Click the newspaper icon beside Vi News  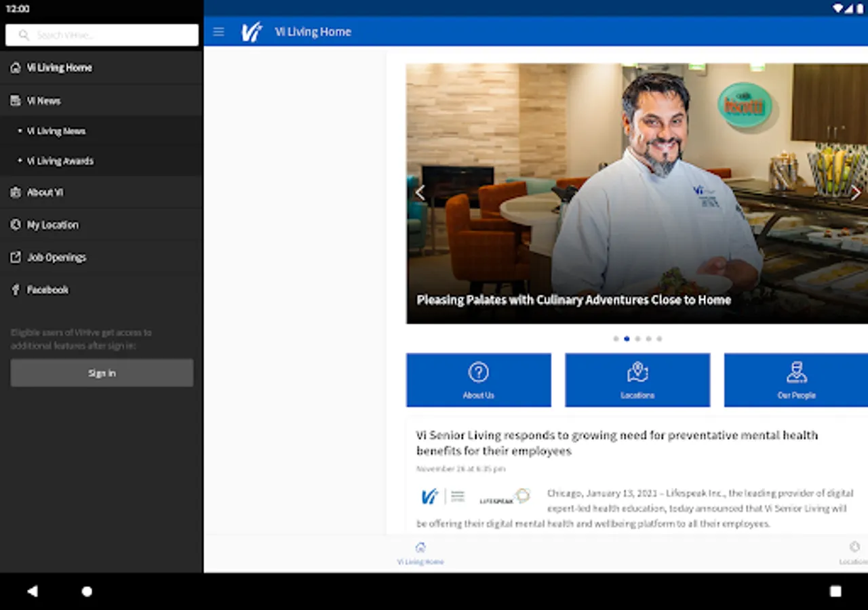point(16,100)
